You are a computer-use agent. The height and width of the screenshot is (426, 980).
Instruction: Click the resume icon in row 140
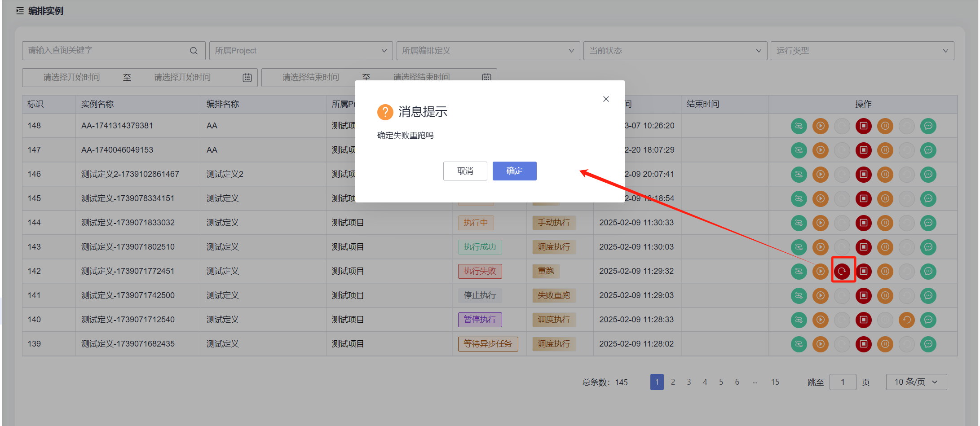[x=906, y=320]
